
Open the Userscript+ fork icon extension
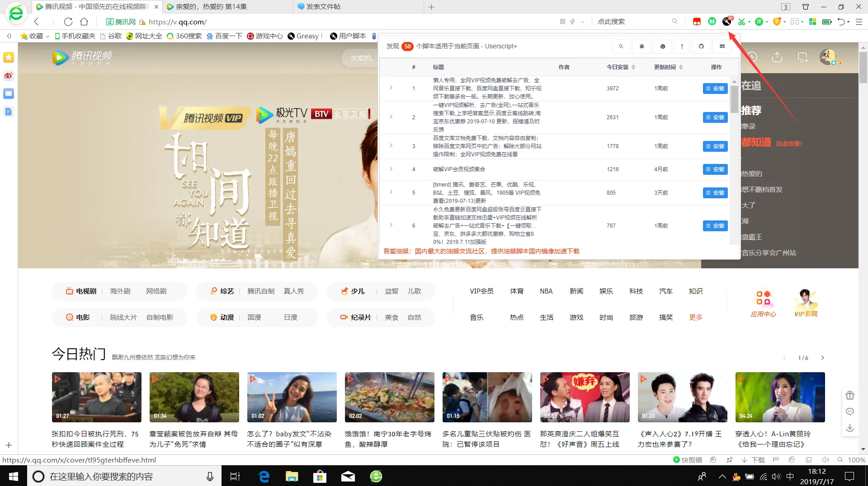[727, 21]
